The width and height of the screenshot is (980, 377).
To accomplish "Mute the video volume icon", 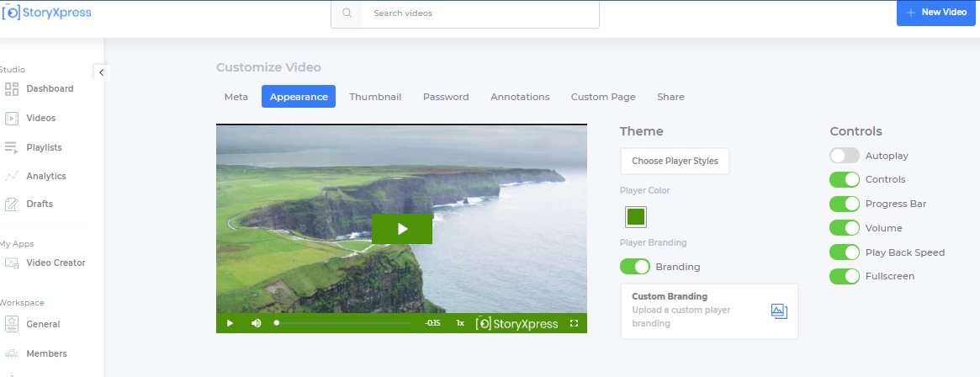I will 257,323.
